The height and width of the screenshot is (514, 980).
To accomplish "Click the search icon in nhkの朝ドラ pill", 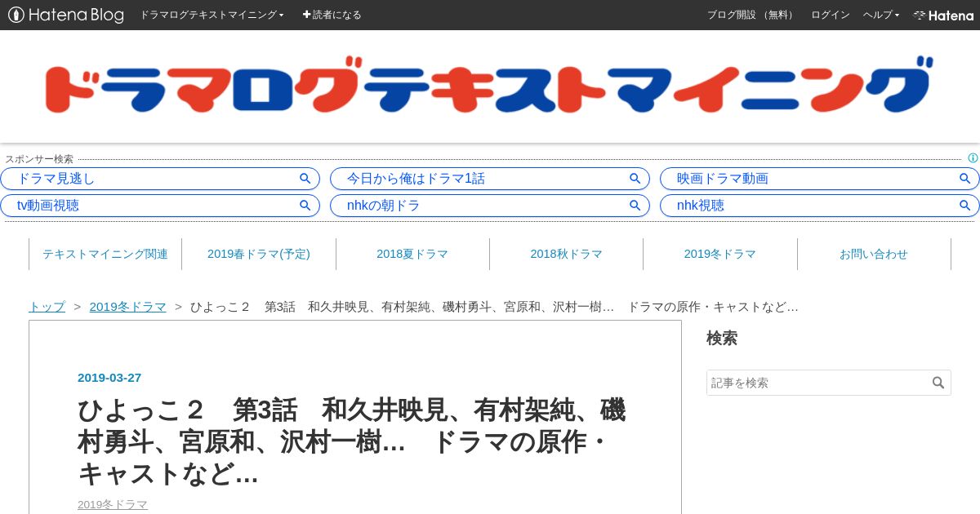I will tap(635, 206).
